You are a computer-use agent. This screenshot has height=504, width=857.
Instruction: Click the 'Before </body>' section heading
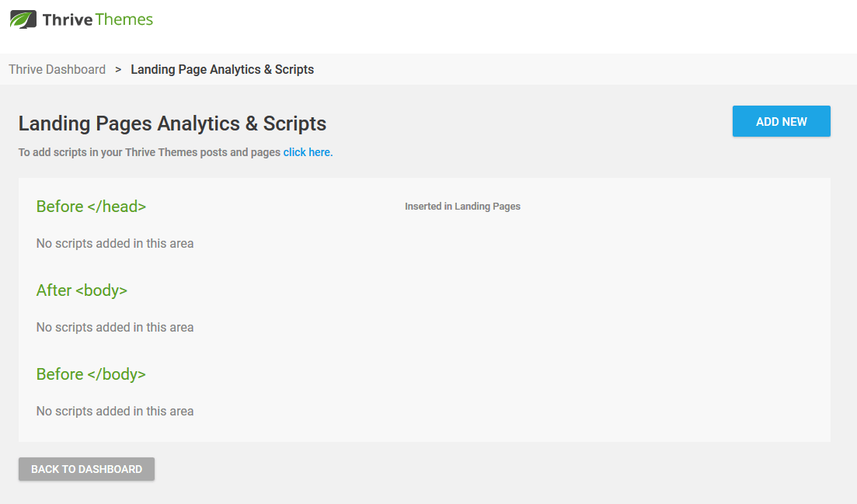pos(91,374)
